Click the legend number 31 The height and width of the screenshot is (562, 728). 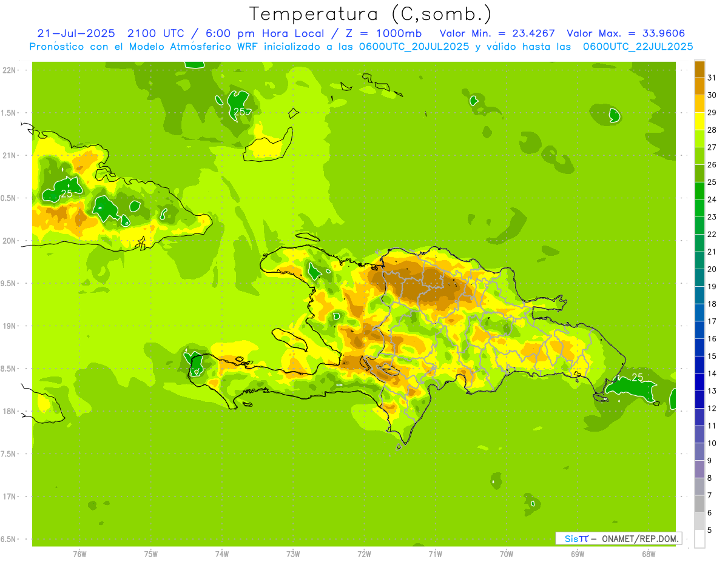coord(712,78)
